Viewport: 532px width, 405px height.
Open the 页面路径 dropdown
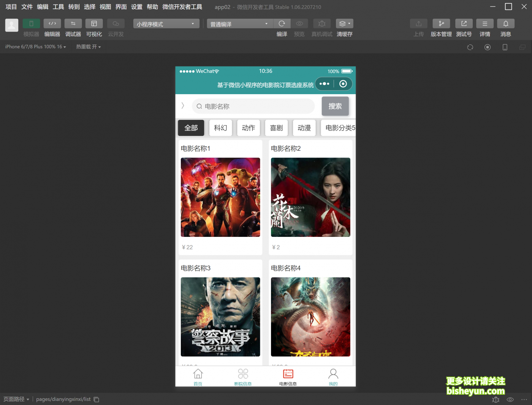16,399
